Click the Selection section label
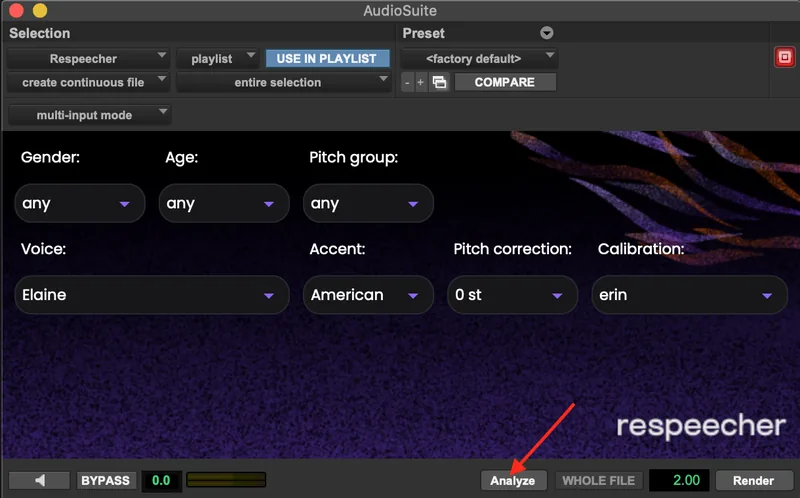This screenshot has width=800, height=498. click(40, 33)
